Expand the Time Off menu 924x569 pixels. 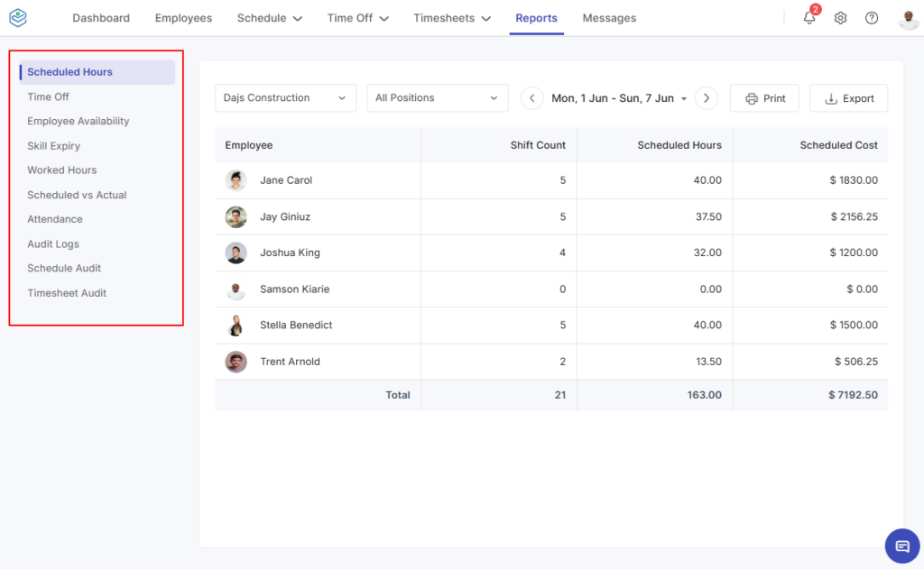(357, 18)
